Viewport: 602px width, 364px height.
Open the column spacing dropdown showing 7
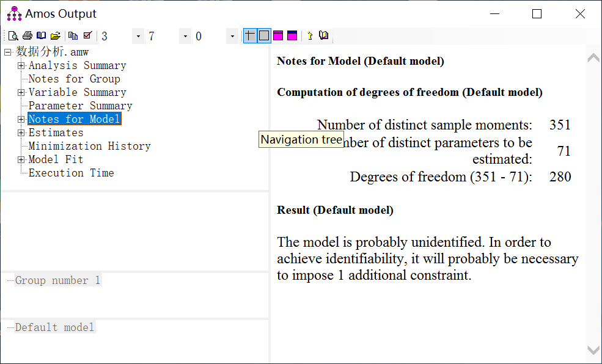coord(185,37)
